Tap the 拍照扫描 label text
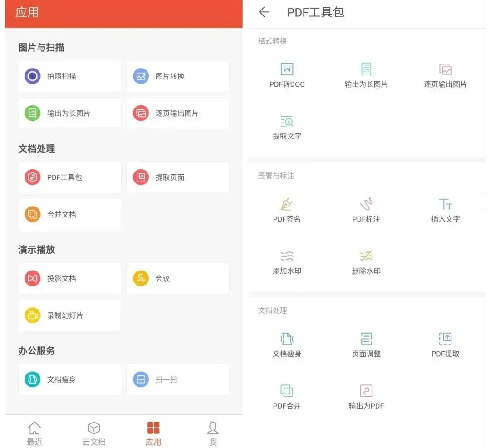Screen dimensions: 490x448 [x=62, y=76]
